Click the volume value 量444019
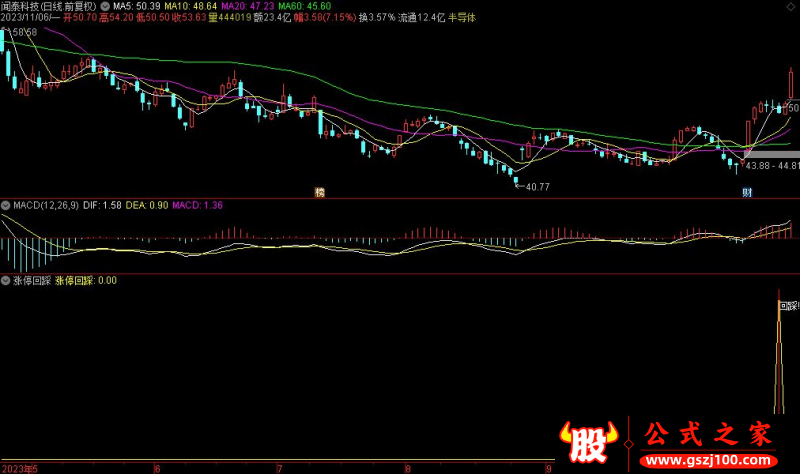The image size is (800, 474). coord(230,17)
